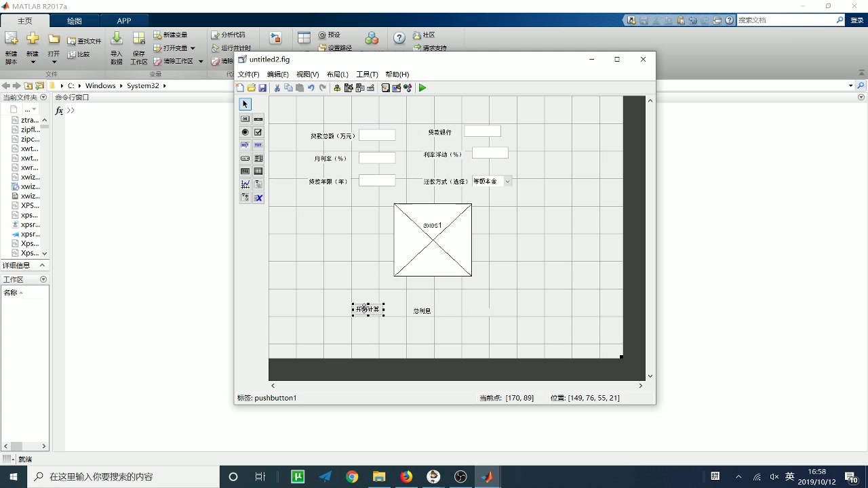Open the 还款方式 popup menu 等额本金
Screen dimensions: 868x488
(x=492, y=182)
